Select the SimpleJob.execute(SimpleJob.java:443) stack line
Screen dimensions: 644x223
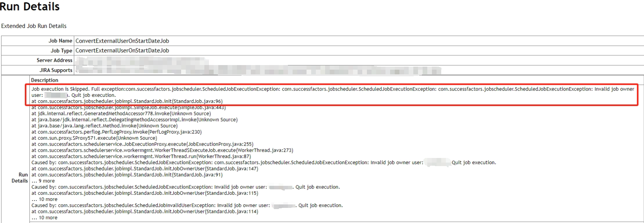128,107
